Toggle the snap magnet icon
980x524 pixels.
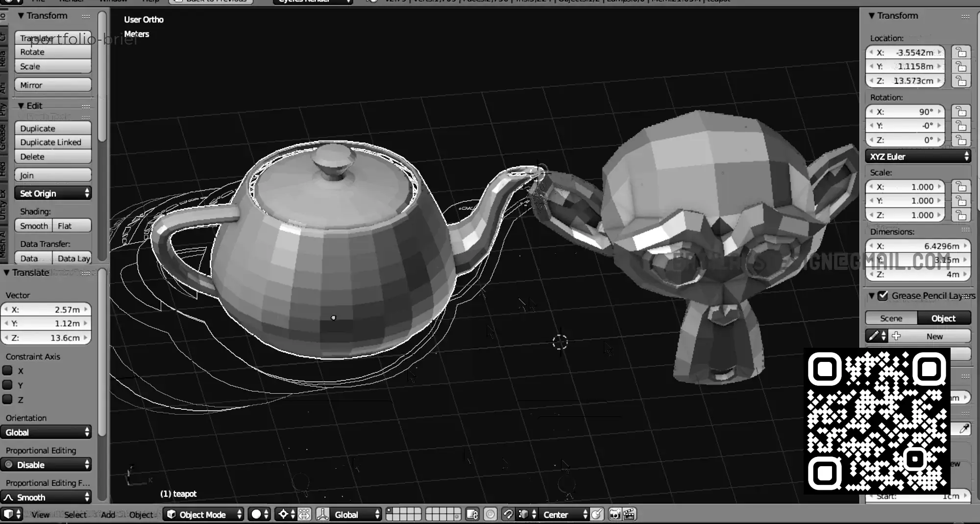(x=508, y=514)
